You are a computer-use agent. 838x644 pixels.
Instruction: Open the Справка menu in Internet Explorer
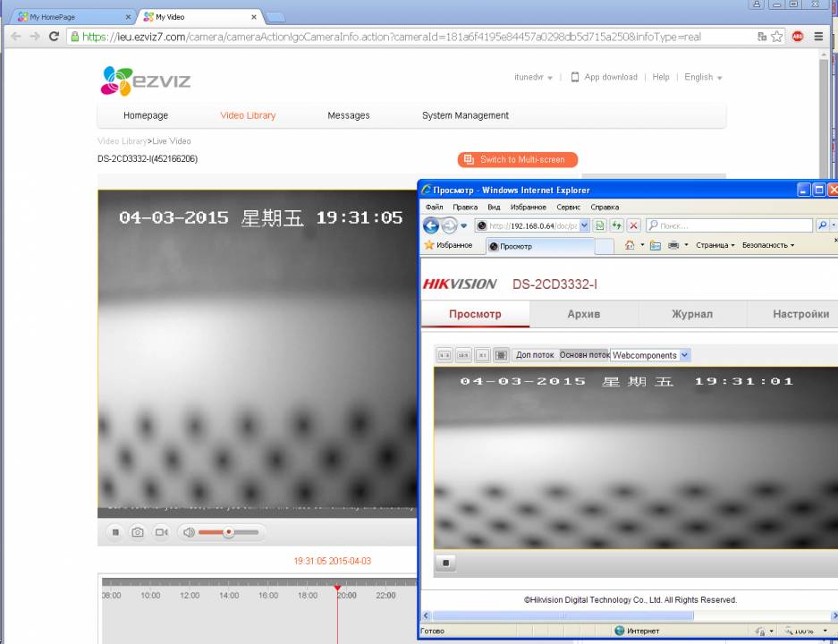tap(605, 207)
